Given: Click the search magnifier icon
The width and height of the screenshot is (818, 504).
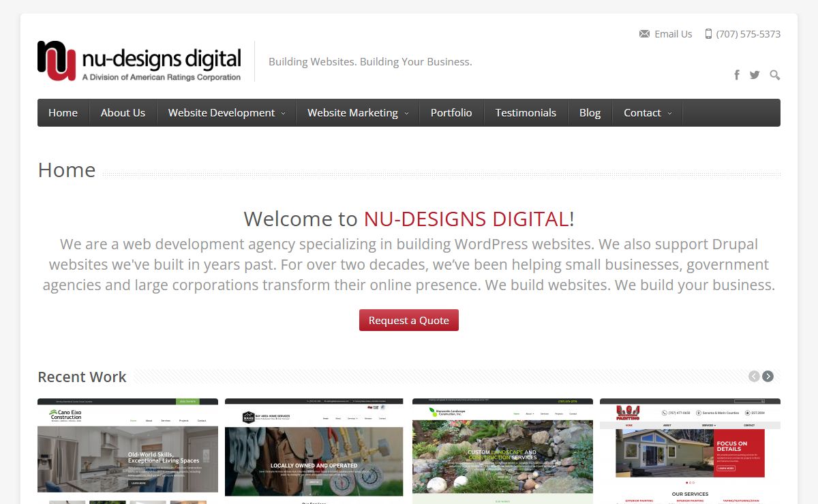Looking at the screenshot, I should pos(775,75).
